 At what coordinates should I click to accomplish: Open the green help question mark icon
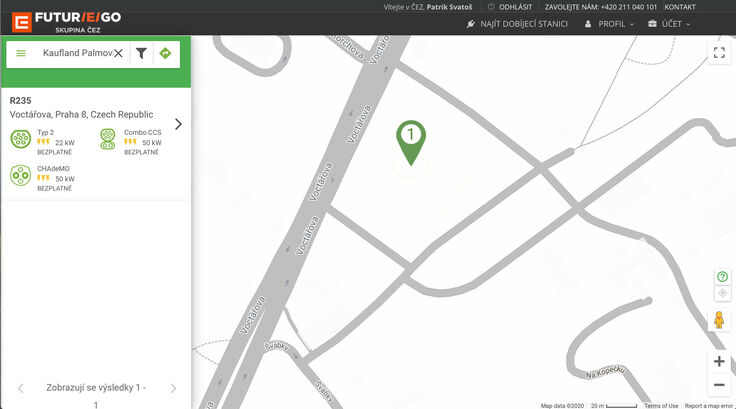click(x=721, y=277)
